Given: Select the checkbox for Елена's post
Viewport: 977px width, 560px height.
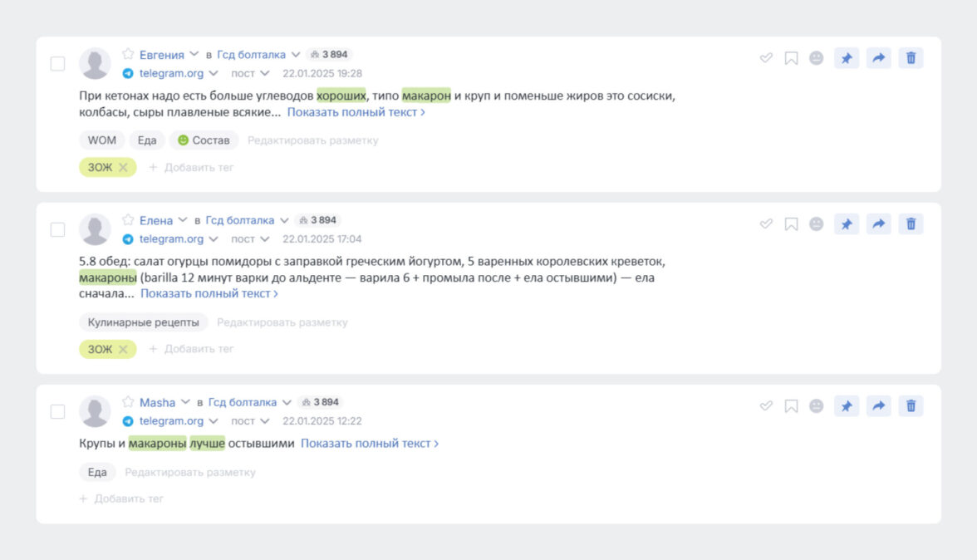Looking at the screenshot, I should [57, 229].
